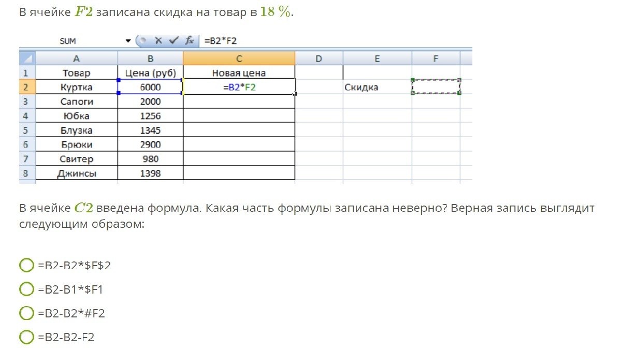Click the cancel X icon in formula bar
The height and width of the screenshot is (364, 620).
click(158, 40)
